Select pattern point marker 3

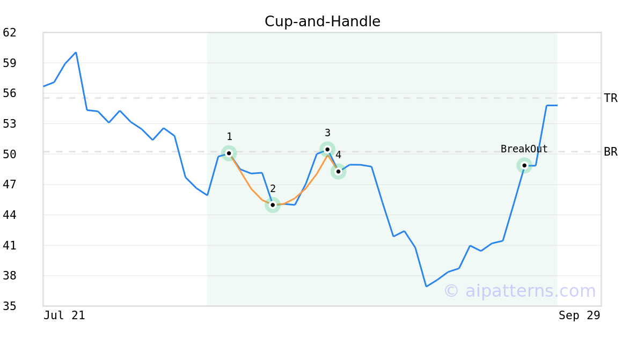point(327,149)
